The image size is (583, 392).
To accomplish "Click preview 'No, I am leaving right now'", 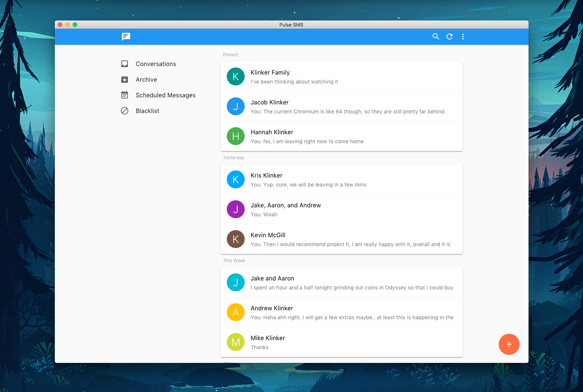I will [x=307, y=141].
